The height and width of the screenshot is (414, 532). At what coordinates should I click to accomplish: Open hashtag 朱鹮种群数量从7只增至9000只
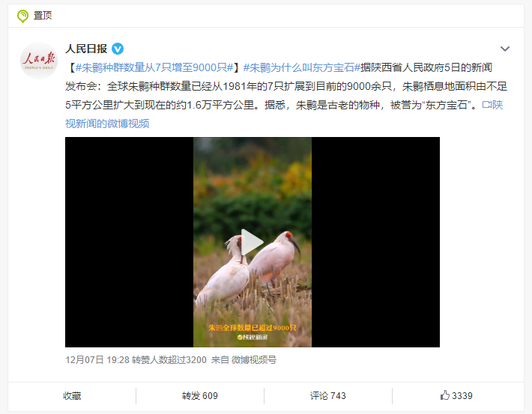click(154, 68)
